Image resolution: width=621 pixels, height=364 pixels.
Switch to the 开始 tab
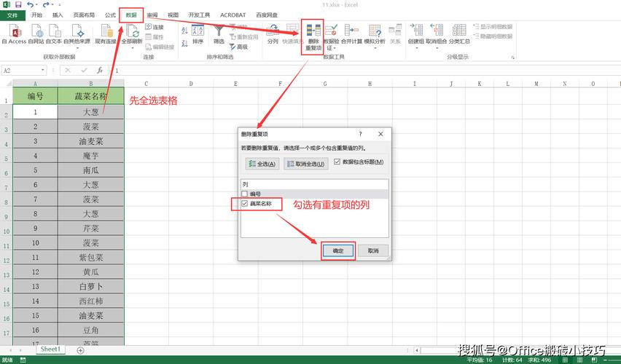point(36,15)
